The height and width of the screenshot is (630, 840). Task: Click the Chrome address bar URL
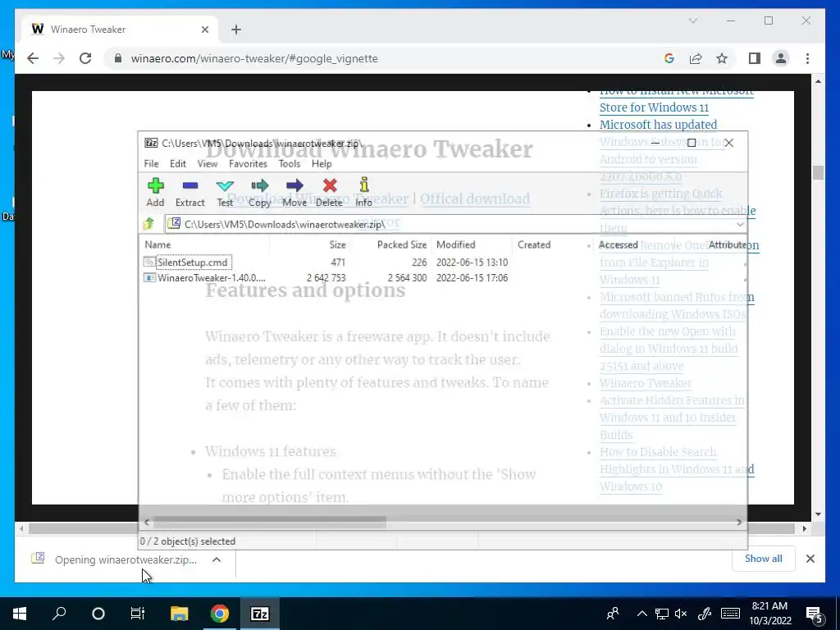point(254,58)
